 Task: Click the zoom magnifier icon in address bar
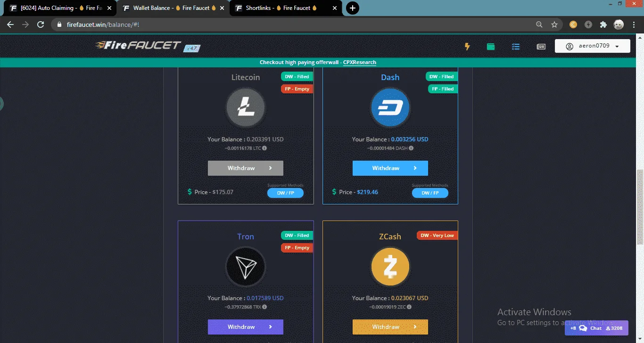[x=539, y=24]
